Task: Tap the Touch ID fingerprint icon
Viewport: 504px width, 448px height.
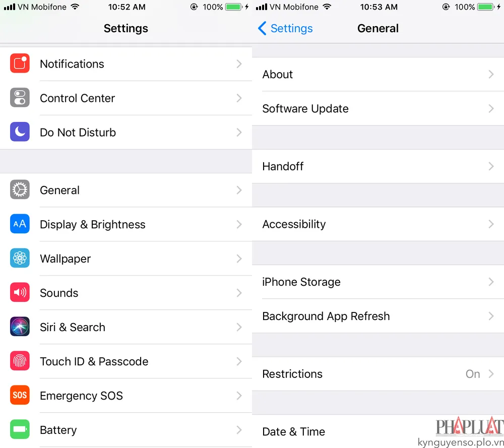Action: point(20,361)
